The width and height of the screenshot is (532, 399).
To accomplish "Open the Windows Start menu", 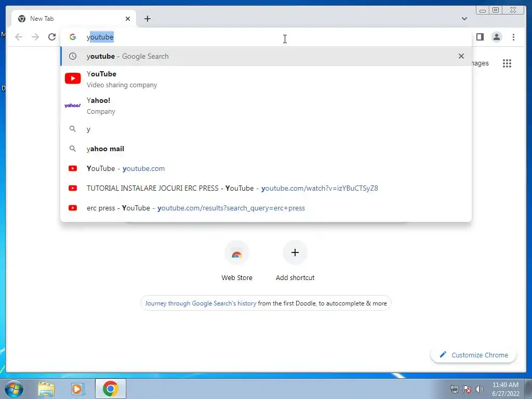I will (x=14, y=389).
